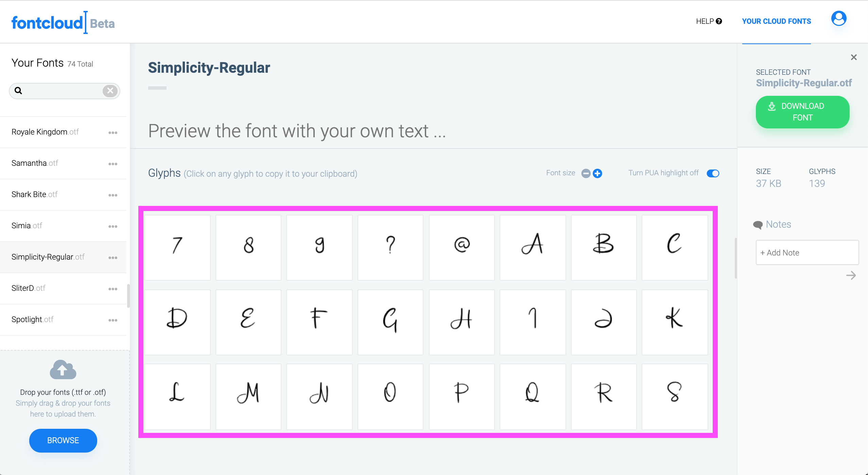The width and height of the screenshot is (868, 475).
Task: Open options menu for Simplicity-Regular.otf
Action: click(x=113, y=258)
